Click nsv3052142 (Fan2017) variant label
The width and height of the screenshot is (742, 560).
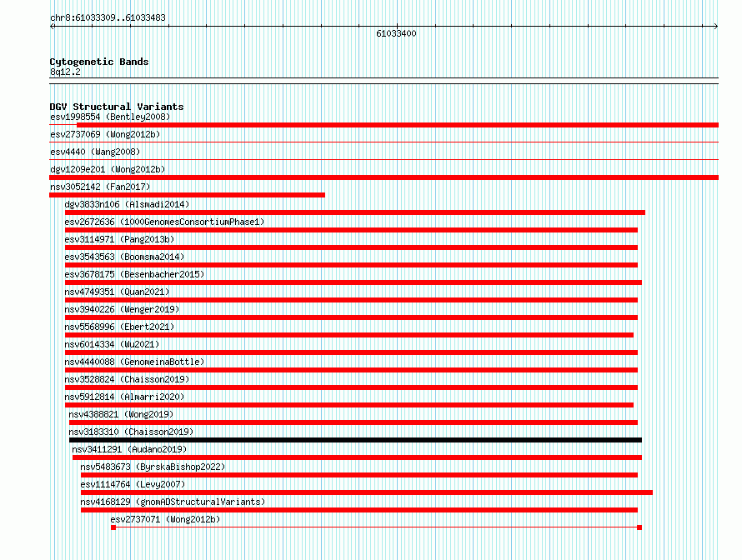pos(100,187)
